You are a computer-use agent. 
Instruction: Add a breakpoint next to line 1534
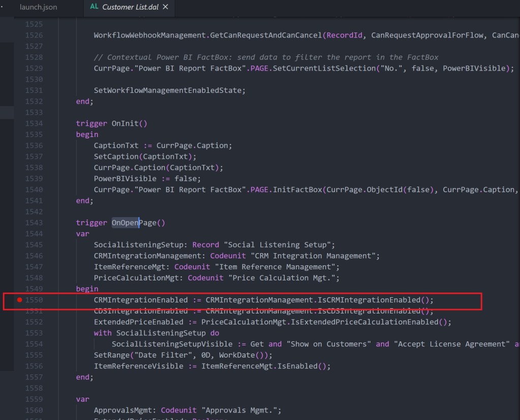(19, 123)
